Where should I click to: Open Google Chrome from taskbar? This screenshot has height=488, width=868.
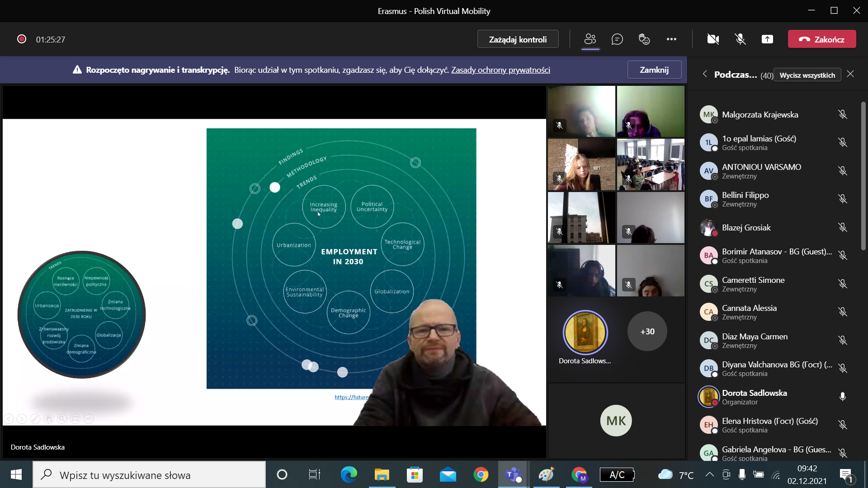481,474
